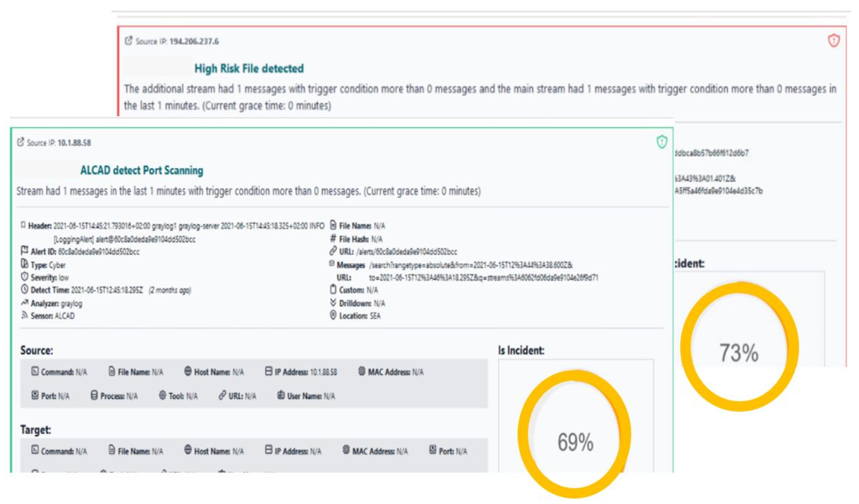Open the Messages URL search link
Viewport: 859px width, 504px height.
click(470, 265)
